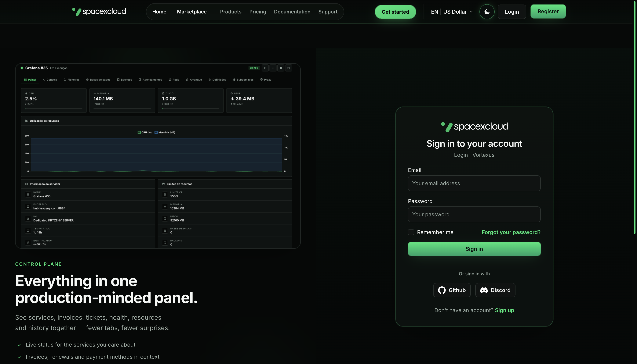This screenshot has height=364, width=637.
Task: Click the play icon in the Grafana #35 panel
Action: [x=265, y=68]
